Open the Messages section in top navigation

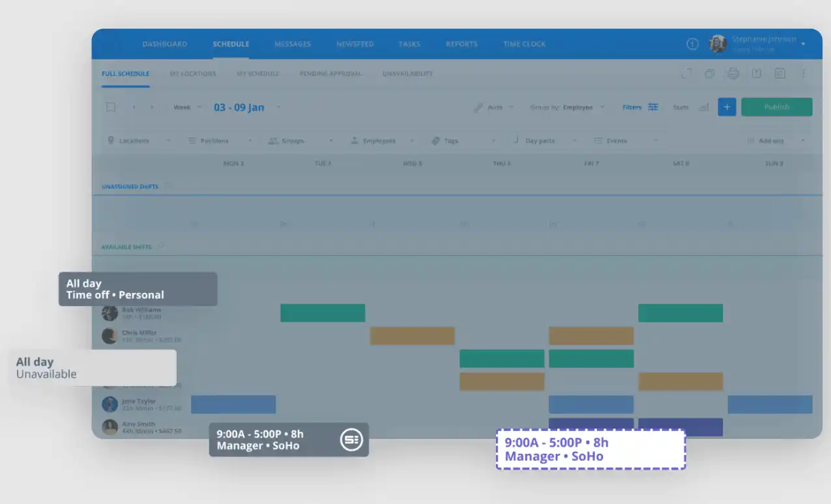tap(292, 44)
